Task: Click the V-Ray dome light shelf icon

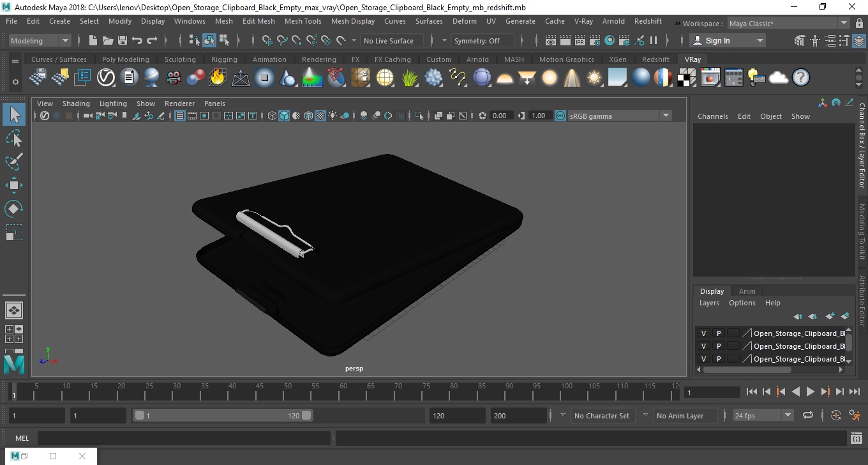Action: pyautogui.click(x=505, y=78)
